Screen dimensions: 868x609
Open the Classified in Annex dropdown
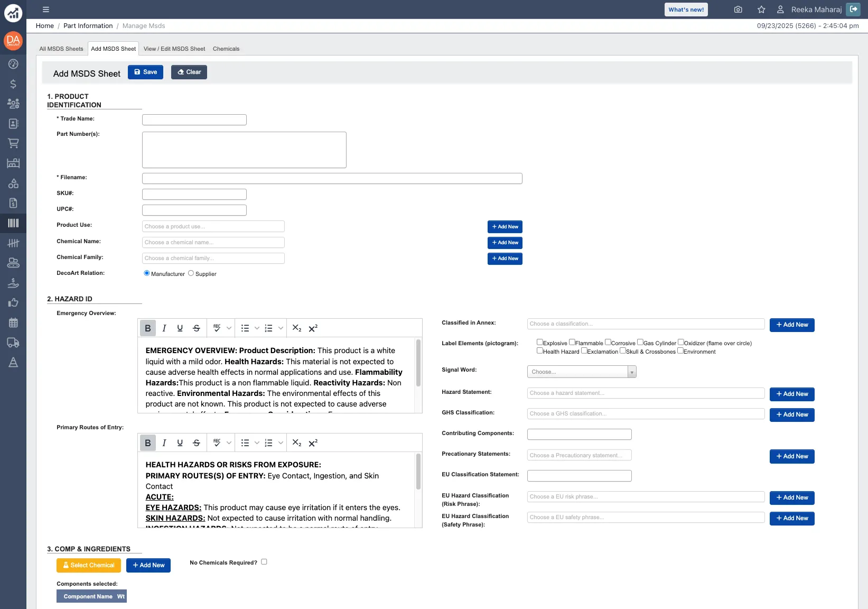pos(646,324)
